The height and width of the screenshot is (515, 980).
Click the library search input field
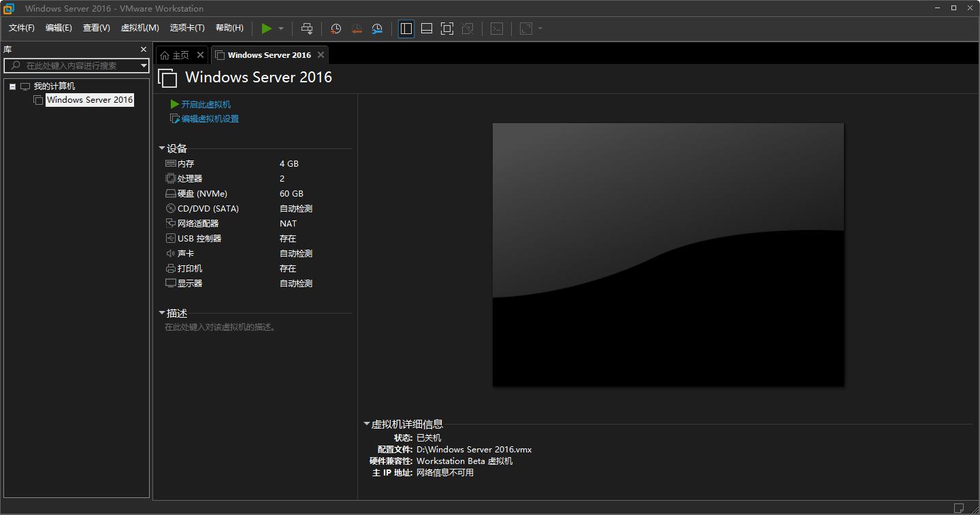76,65
